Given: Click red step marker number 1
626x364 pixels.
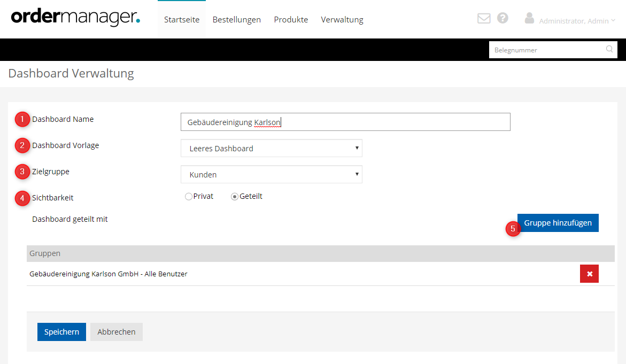Looking at the screenshot, I should pyautogui.click(x=22, y=119).
